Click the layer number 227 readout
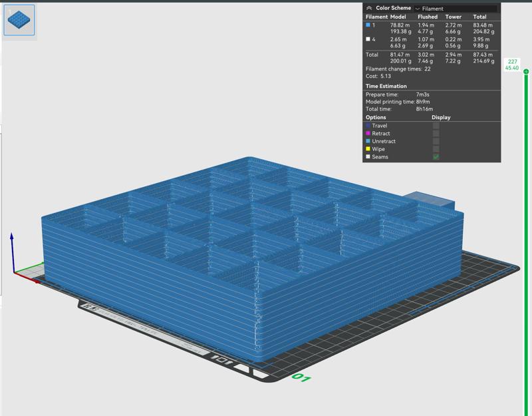Image resolution: width=532 pixels, height=416 pixels. click(x=511, y=61)
